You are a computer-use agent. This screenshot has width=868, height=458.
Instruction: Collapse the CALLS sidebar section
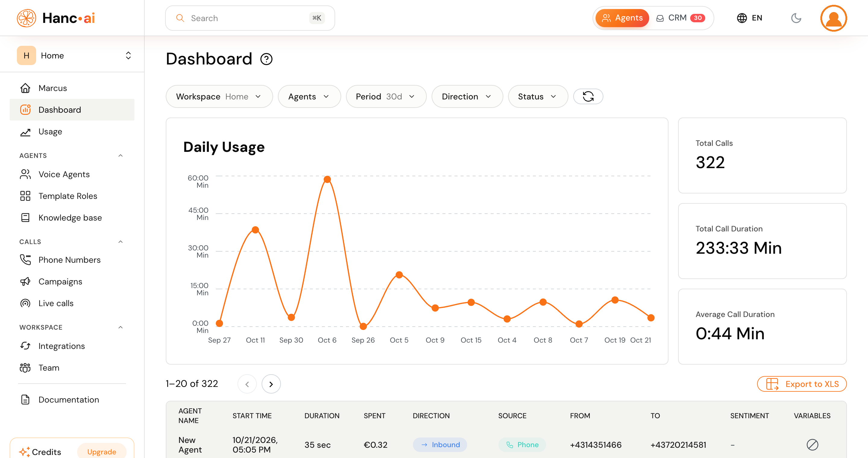pyautogui.click(x=121, y=242)
